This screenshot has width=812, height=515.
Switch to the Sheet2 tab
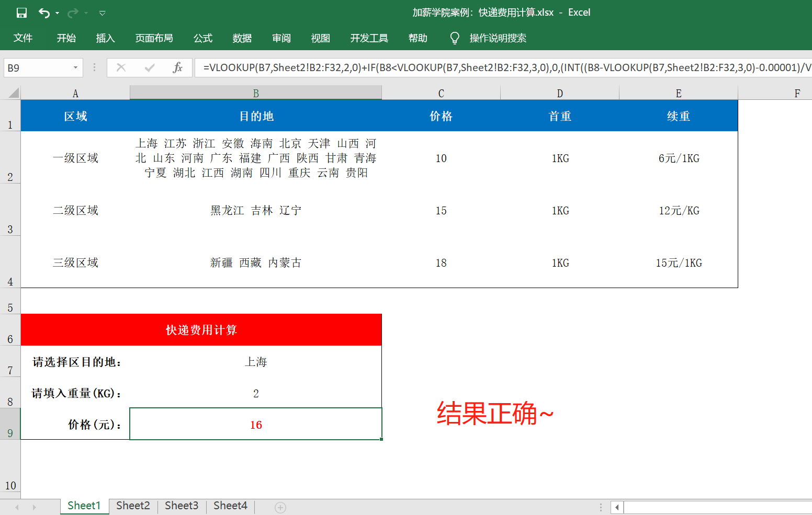133,506
